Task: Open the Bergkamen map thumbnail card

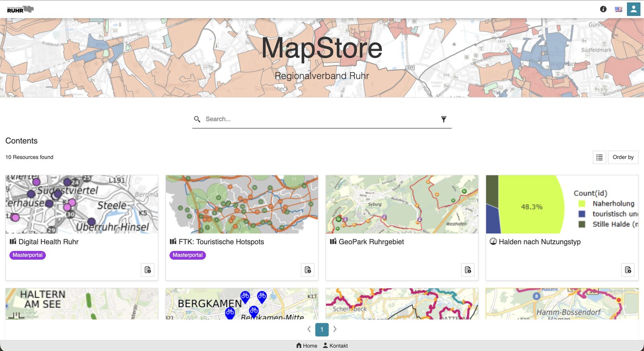Action: point(242,304)
